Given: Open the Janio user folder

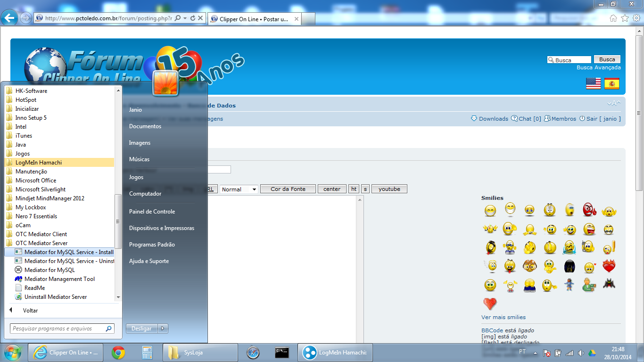Looking at the screenshot, I should [136, 110].
